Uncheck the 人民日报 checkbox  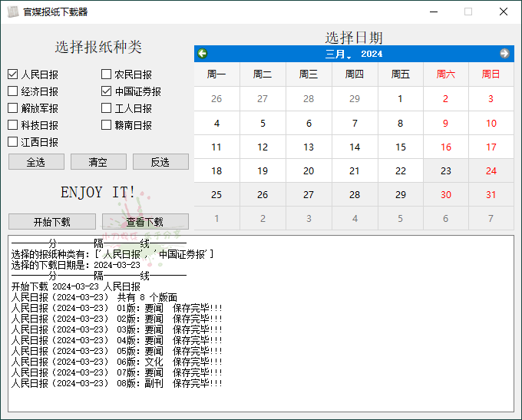[13, 74]
